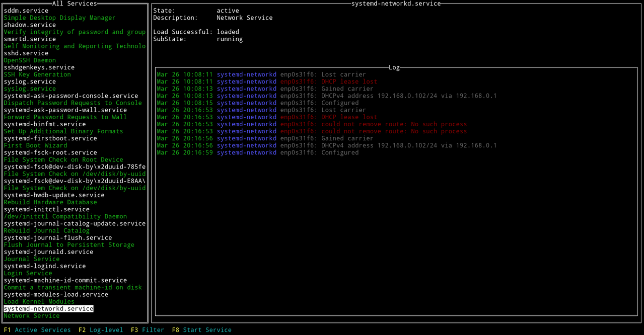Open F2 Log-level option

point(101,330)
